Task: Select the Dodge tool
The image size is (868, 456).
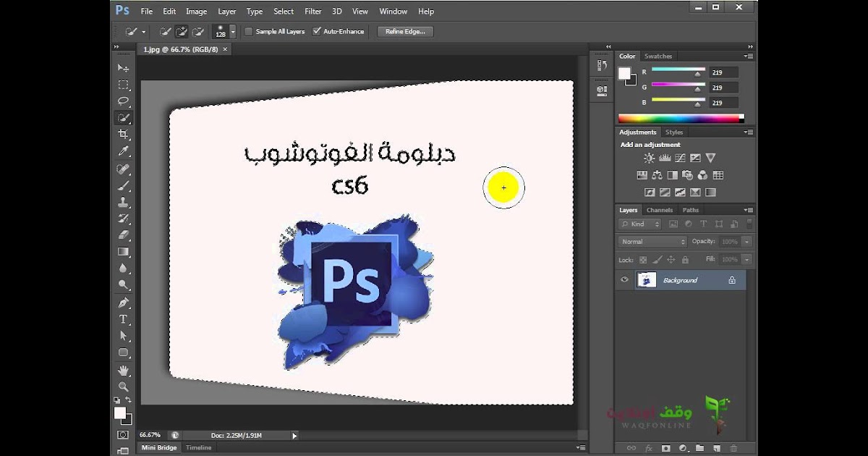Action: 124,285
